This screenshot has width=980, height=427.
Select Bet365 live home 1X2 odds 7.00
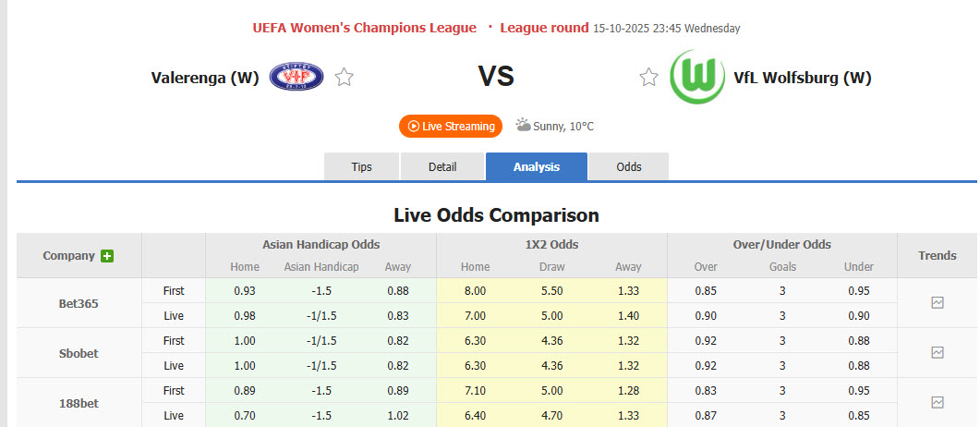point(476,315)
